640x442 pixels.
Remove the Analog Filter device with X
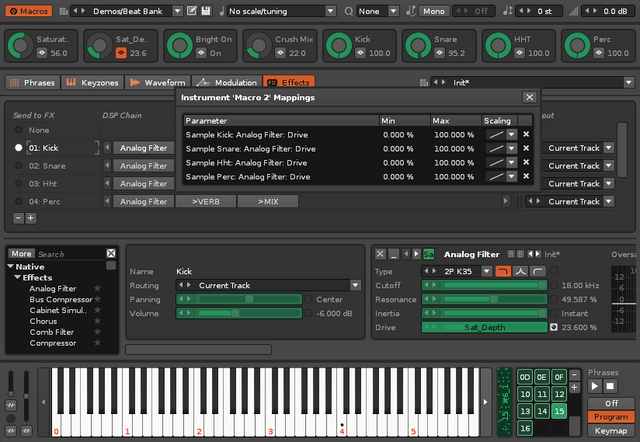[380, 254]
